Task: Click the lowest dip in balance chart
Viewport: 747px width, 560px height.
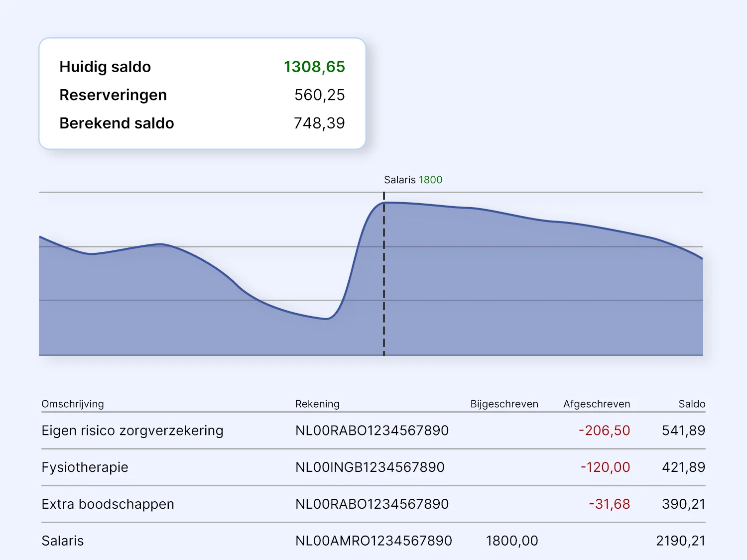Action: pos(326,319)
